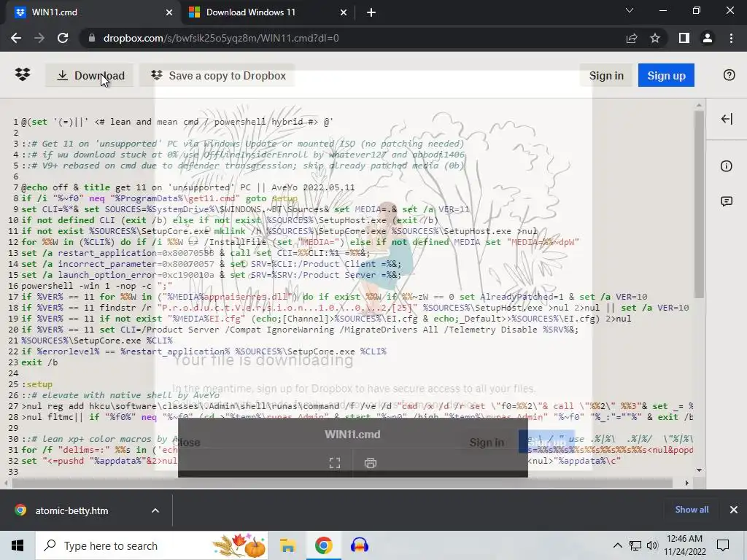
Task: Open volume control tray icon
Action: (652, 545)
